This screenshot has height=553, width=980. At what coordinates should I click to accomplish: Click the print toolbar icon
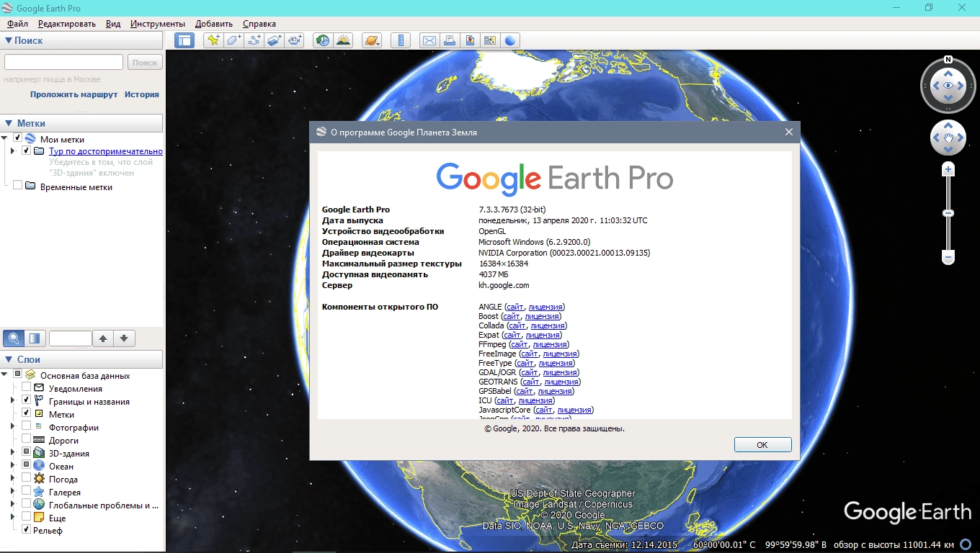click(x=450, y=40)
